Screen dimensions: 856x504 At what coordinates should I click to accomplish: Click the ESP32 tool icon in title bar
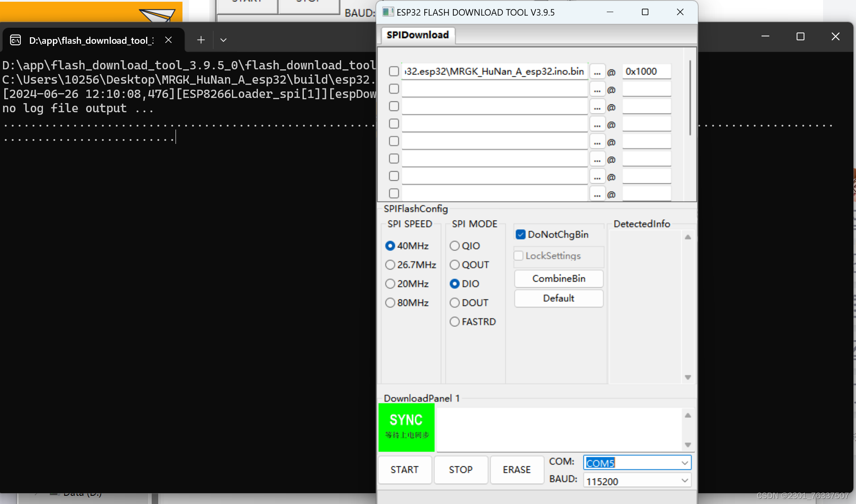coord(387,12)
